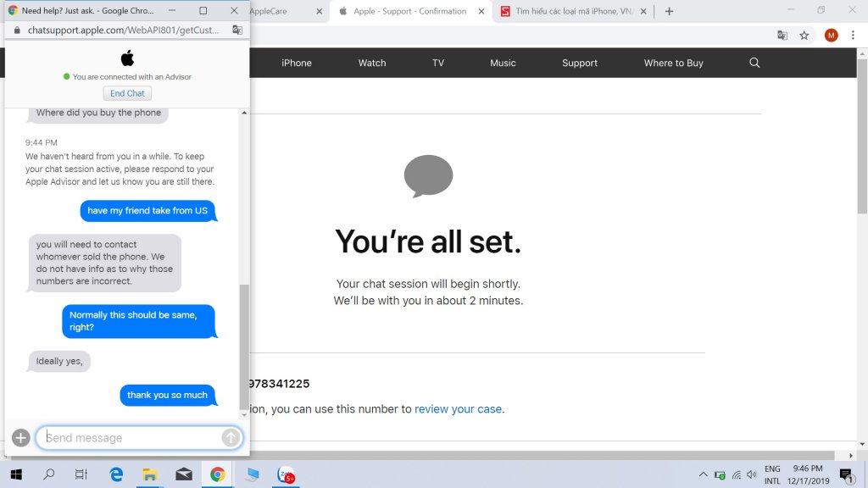Open the Watch nav menu item

(x=372, y=63)
